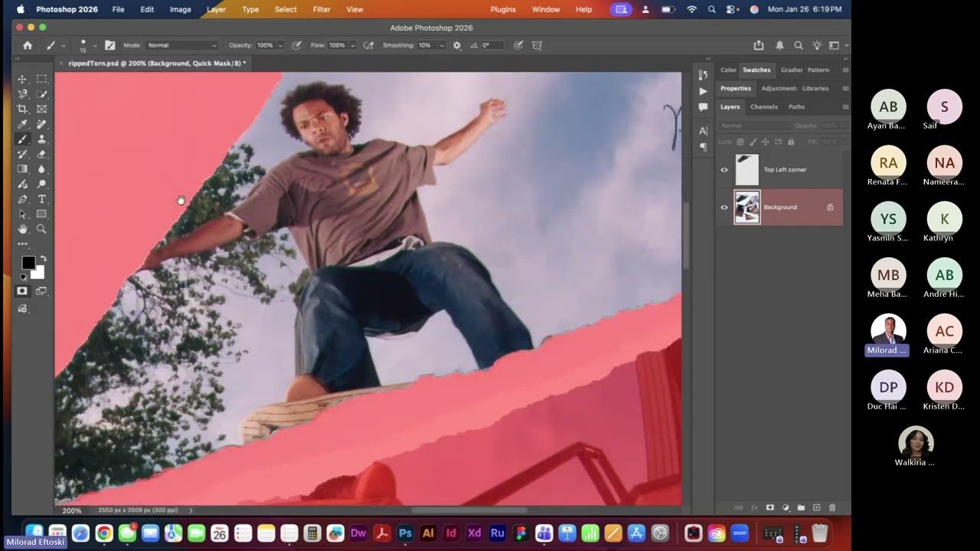
Task: Select the Crop tool
Action: (22, 109)
